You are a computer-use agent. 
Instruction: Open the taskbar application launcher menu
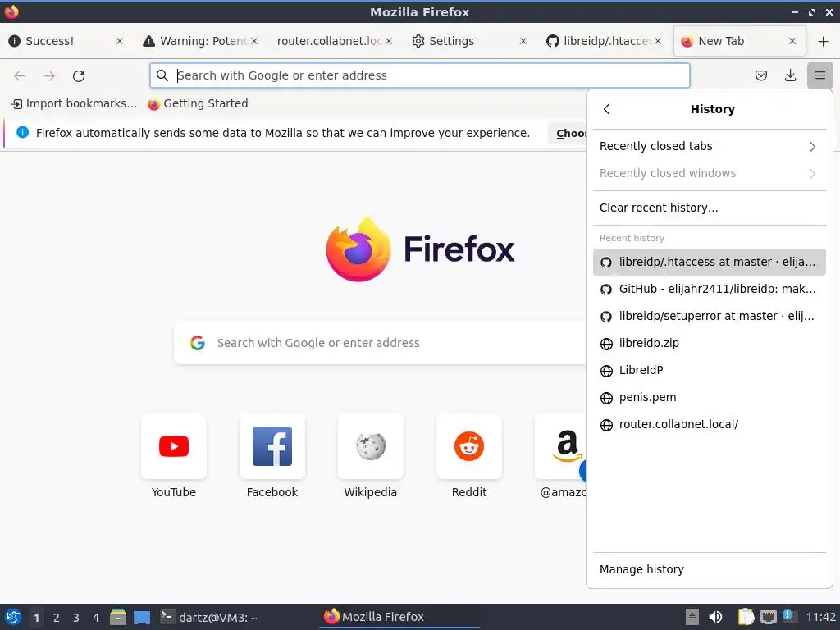coord(13,617)
